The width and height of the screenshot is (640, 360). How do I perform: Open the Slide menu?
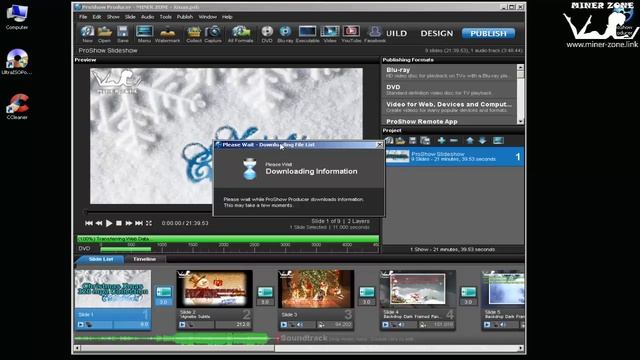[130, 17]
